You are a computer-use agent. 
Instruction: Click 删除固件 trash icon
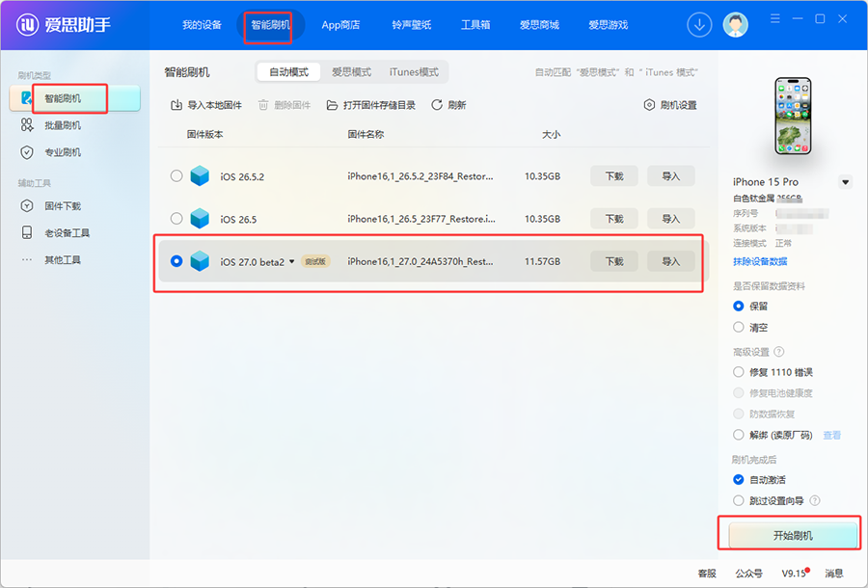click(x=263, y=105)
